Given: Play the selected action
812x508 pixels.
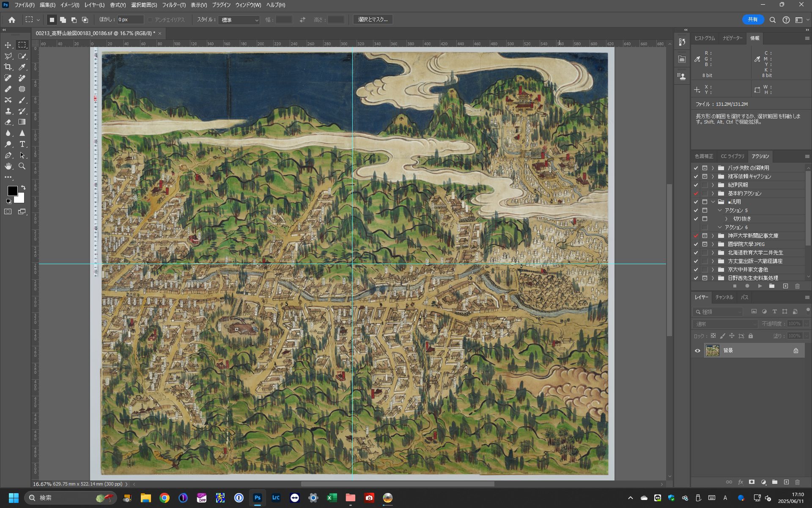Looking at the screenshot, I should [760, 286].
